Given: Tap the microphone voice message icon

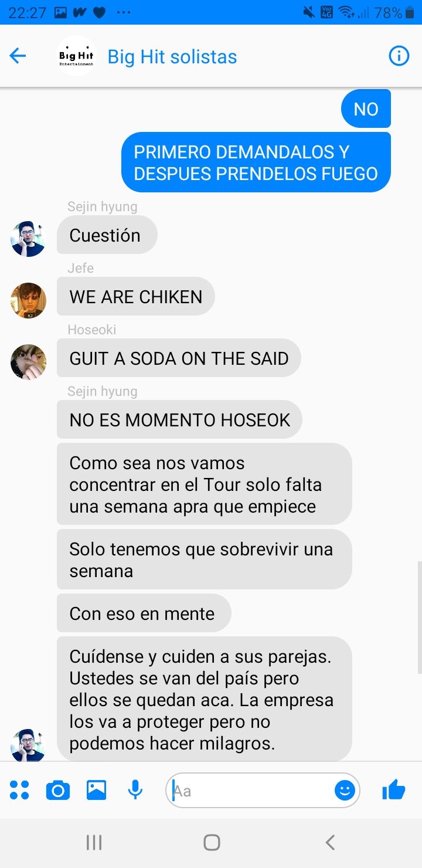Looking at the screenshot, I should point(135,791).
